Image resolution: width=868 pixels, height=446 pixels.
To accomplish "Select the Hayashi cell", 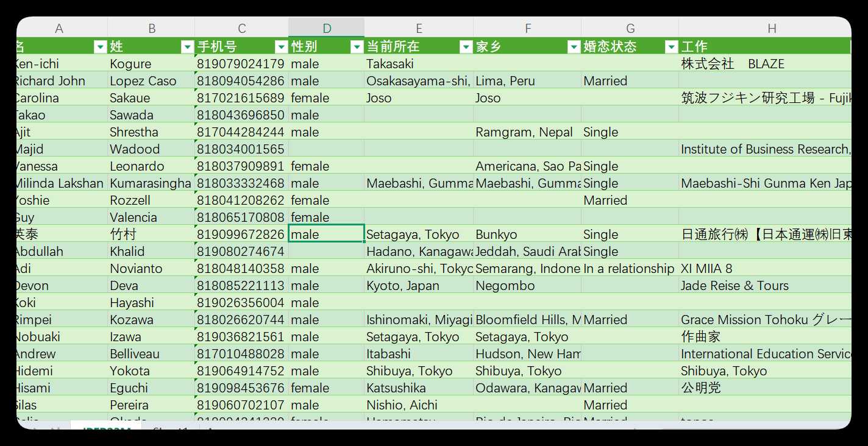I will (x=151, y=302).
